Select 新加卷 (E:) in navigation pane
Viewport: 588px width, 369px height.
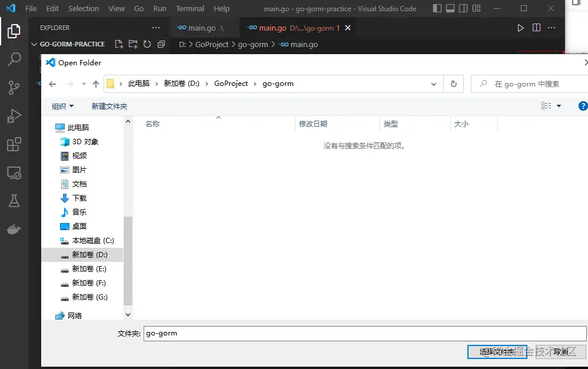[84, 269]
